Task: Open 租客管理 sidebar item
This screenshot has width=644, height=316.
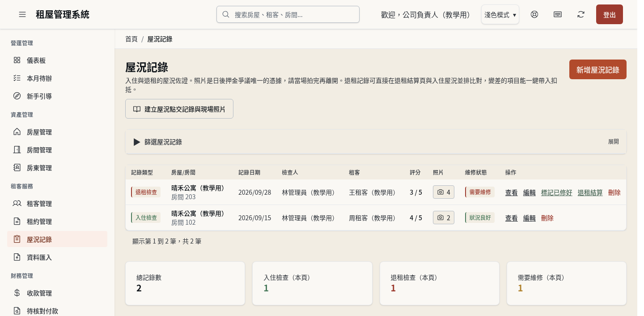Action: click(57, 203)
